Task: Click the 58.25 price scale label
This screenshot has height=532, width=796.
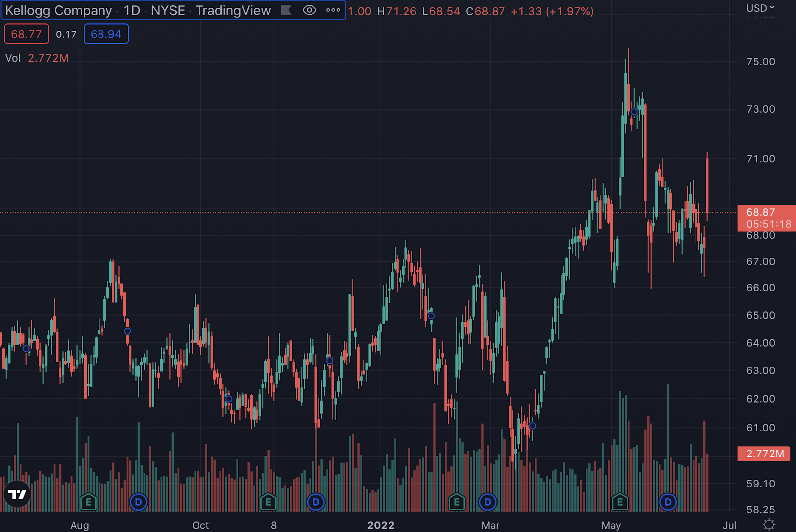Action: pos(761,509)
